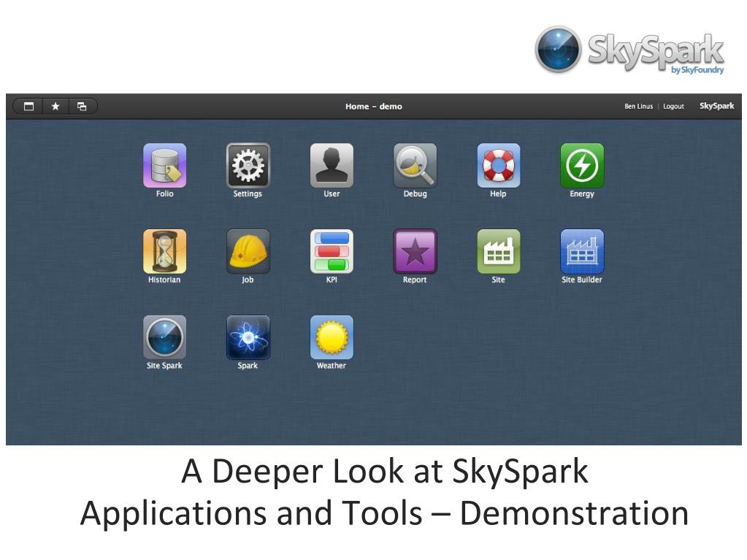This screenshot has height=560, width=747.
Task: Click the window icon in top toolbar
Action: (x=29, y=106)
